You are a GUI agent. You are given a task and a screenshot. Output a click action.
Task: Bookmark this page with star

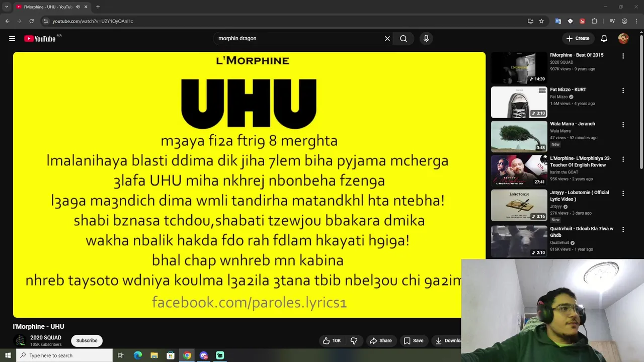(x=541, y=21)
